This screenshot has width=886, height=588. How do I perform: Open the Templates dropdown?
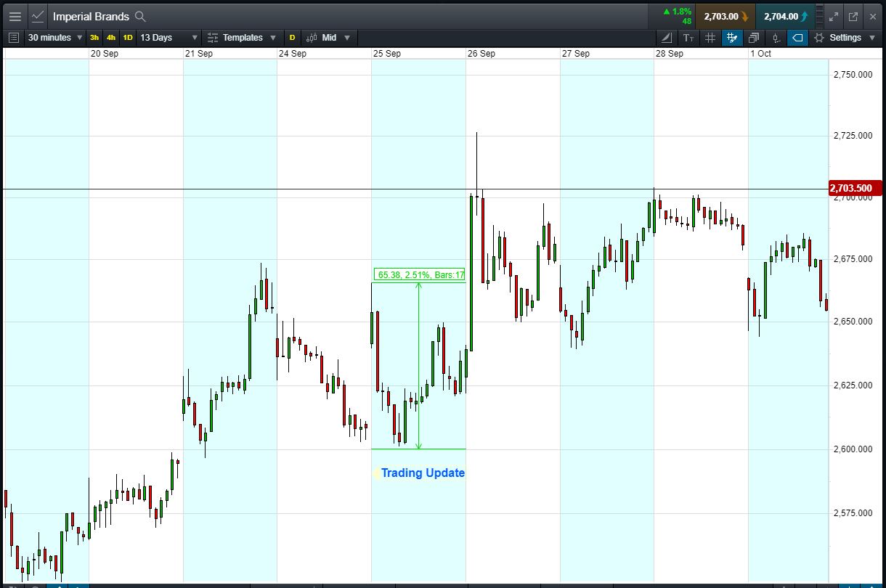pyautogui.click(x=242, y=38)
